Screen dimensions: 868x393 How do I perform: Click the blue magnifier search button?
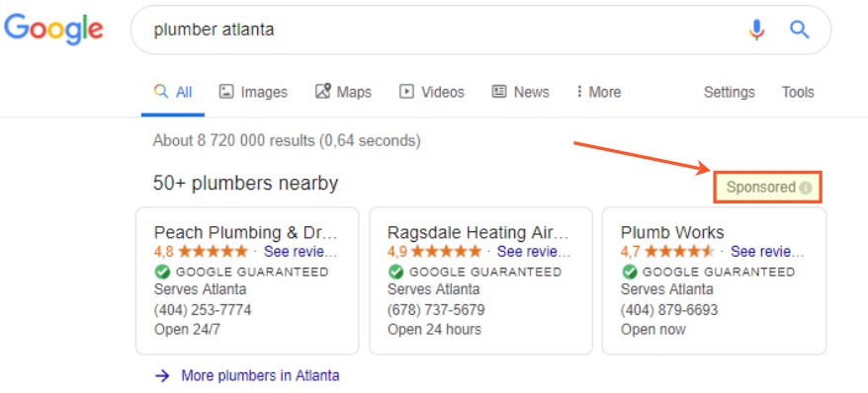(800, 30)
